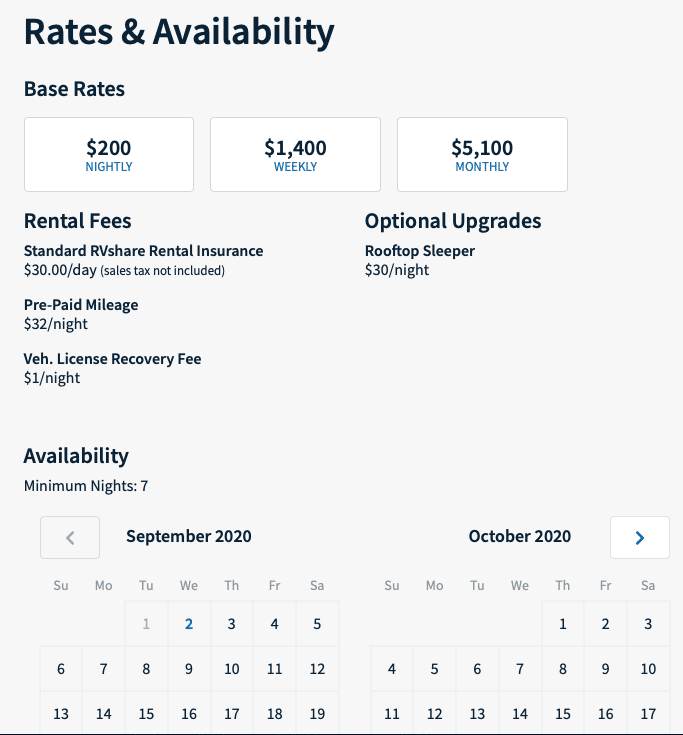Select October 17 on the calendar
Screen dimensions: 683x735
[648, 713]
